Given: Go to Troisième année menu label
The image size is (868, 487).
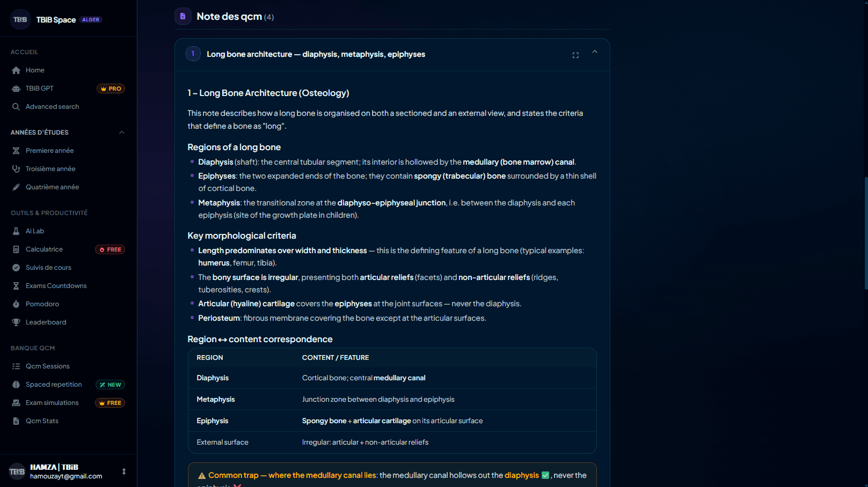Looking at the screenshot, I should [x=50, y=169].
